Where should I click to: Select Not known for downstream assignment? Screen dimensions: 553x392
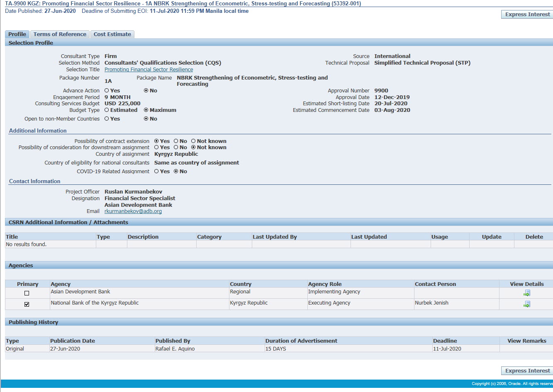point(193,148)
